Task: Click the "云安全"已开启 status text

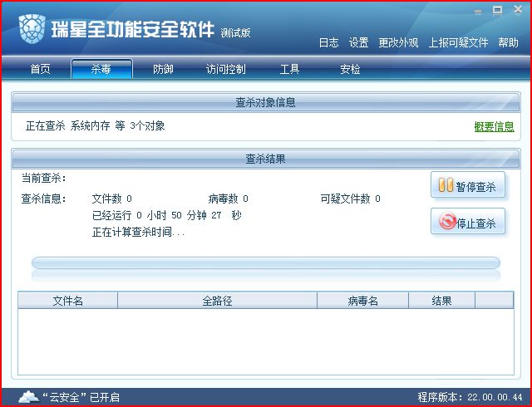Action: coord(81,397)
